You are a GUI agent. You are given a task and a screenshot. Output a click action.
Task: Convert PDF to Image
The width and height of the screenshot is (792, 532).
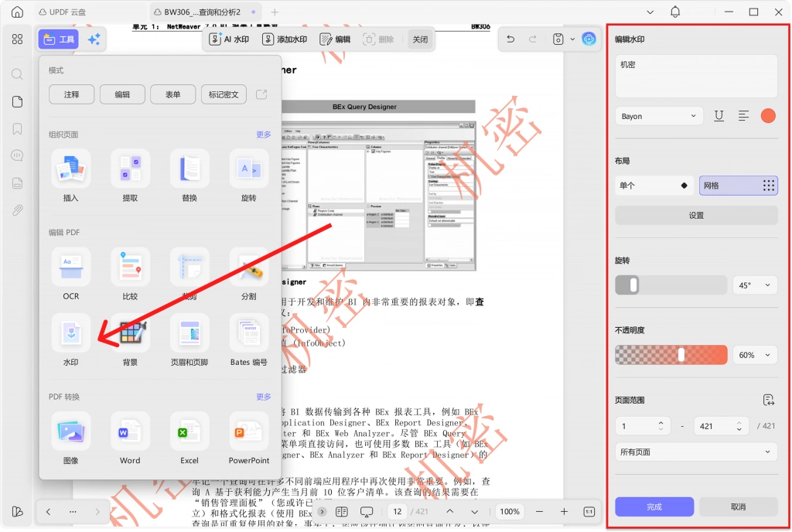point(70,439)
